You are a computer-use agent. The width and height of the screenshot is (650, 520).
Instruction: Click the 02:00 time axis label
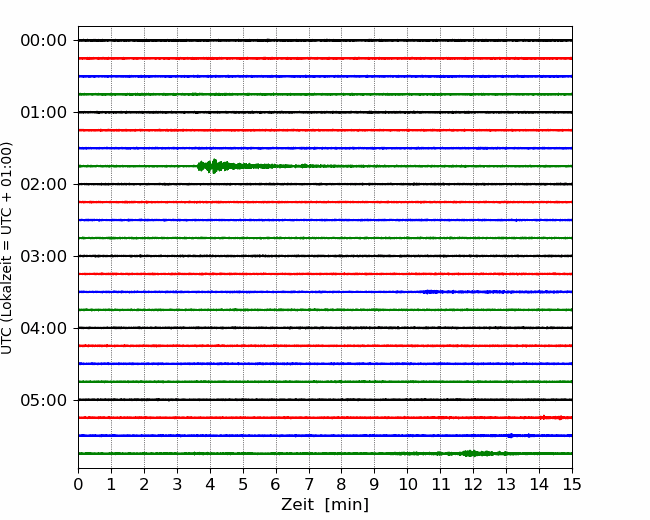(44, 184)
